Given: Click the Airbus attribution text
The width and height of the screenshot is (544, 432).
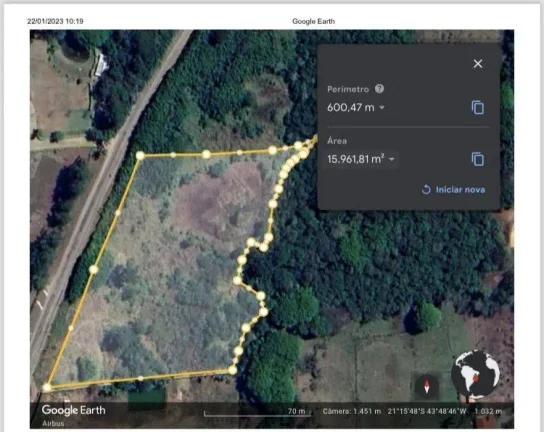Looking at the screenshot, I should [53, 423].
